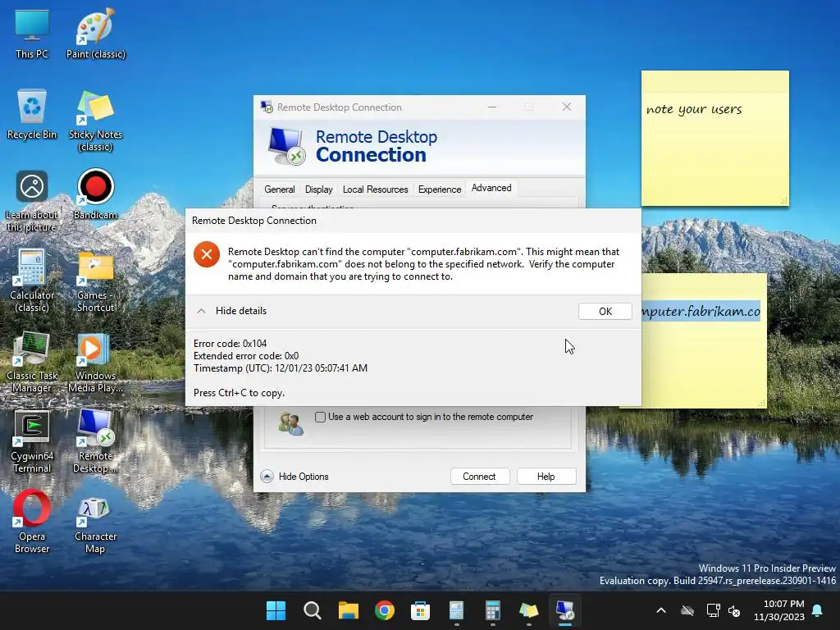Collapse settings with Hide Options arrow
This screenshot has width=840, height=630.
point(267,477)
